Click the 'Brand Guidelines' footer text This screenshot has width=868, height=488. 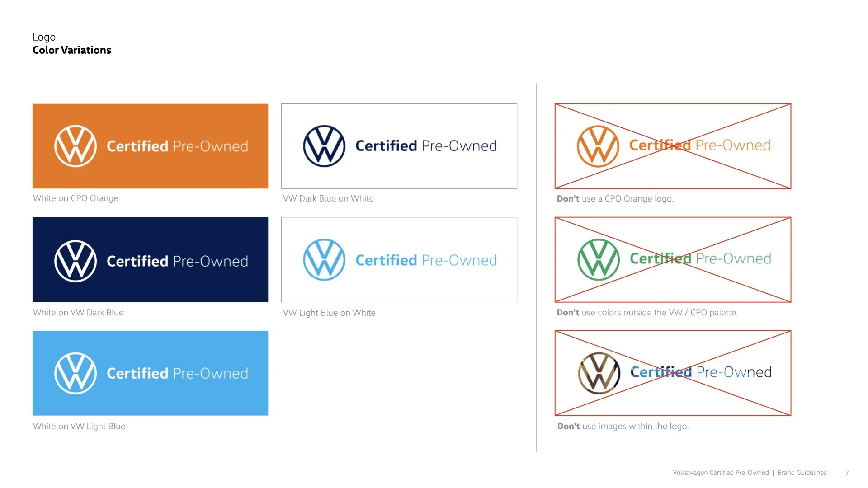[802, 473]
